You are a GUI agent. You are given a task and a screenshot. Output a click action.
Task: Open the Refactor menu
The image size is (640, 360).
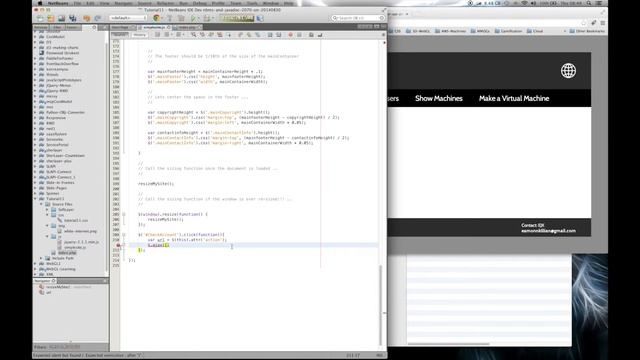click(x=166, y=3)
